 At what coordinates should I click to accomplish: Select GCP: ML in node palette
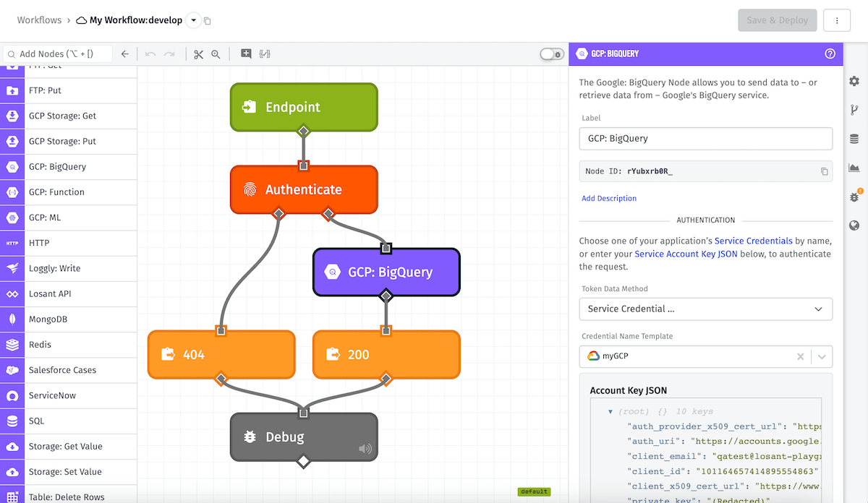pyautogui.click(x=69, y=218)
